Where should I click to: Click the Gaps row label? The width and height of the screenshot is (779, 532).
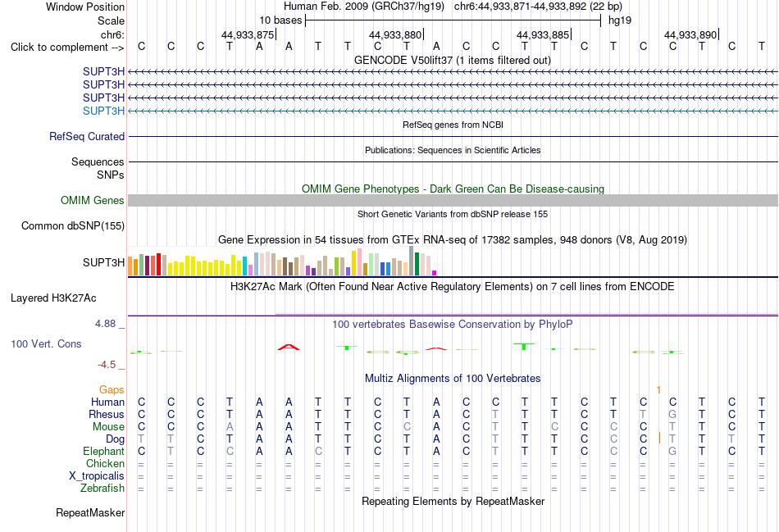[112, 390]
